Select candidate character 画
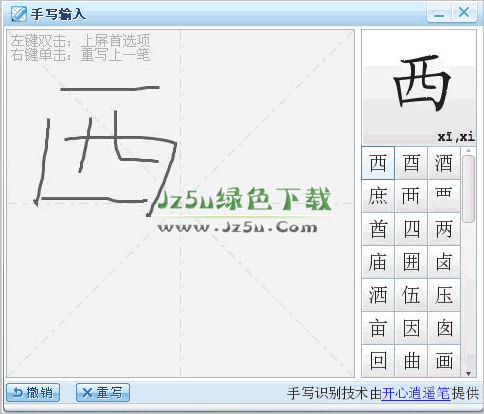Viewport: 484px width, 414px height. (x=444, y=361)
